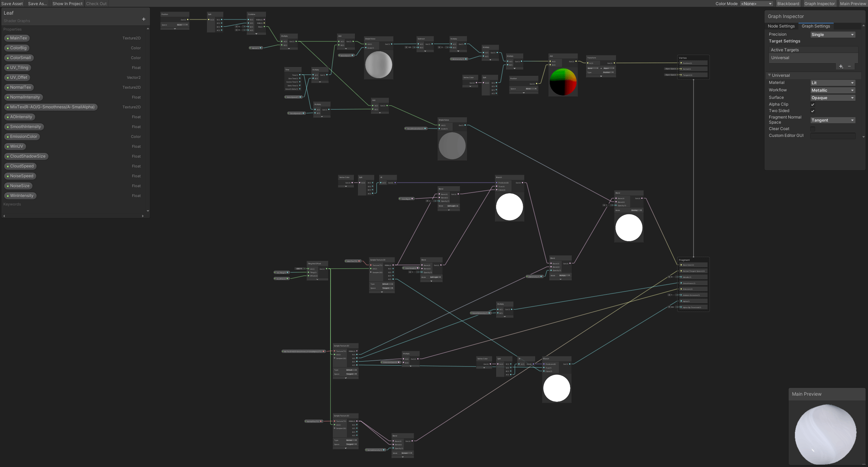Toggle the Two Sided checkbox
The height and width of the screenshot is (467, 868).
point(813,111)
